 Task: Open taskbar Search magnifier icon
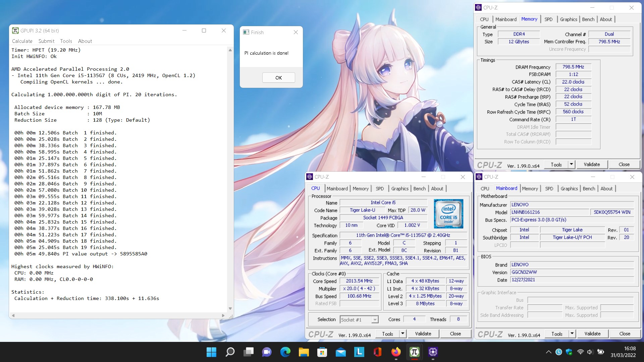(230, 352)
